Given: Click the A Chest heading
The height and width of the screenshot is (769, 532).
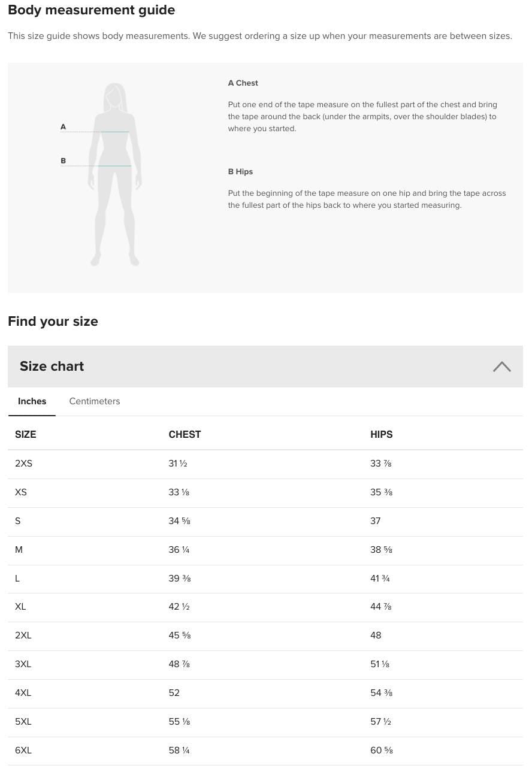Looking at the screenshot, I should [x=243, y=83].
